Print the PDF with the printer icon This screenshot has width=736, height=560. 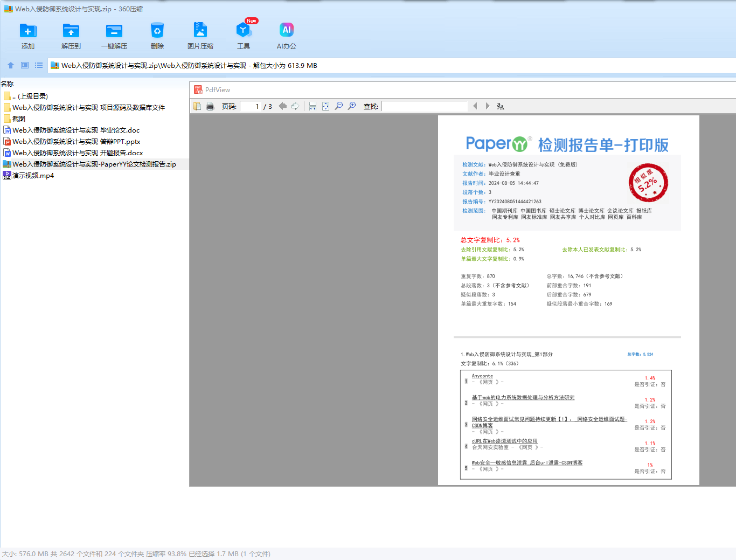coord(210,106)
